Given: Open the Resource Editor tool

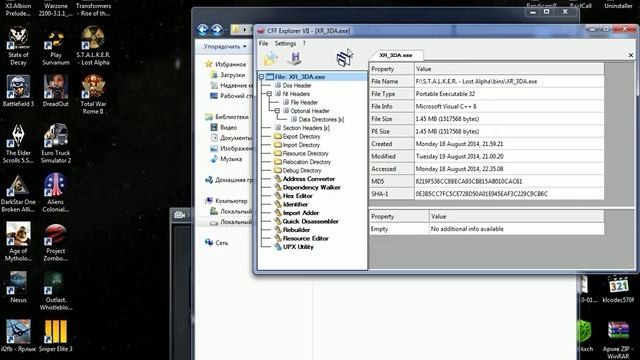Looking at the screenshot, I should [x=306, y=238].
